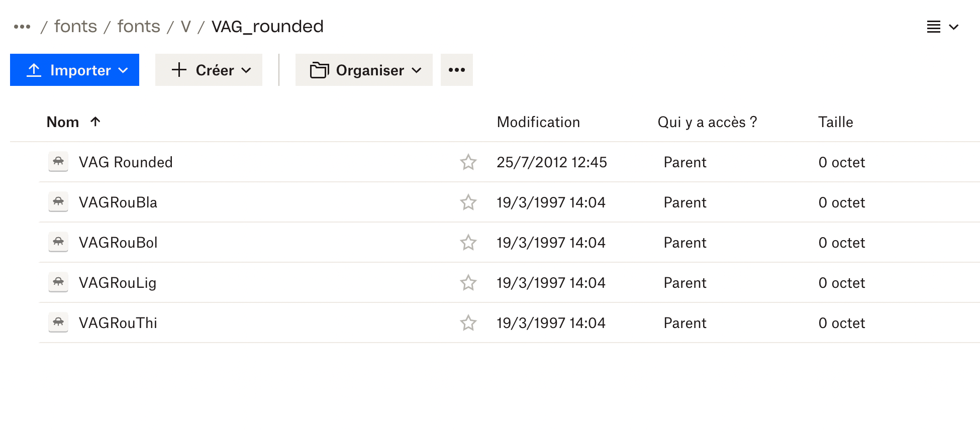Screen dimensions: 980x434
Task: Click the Importer upload icon
Action: pos(33,70)
